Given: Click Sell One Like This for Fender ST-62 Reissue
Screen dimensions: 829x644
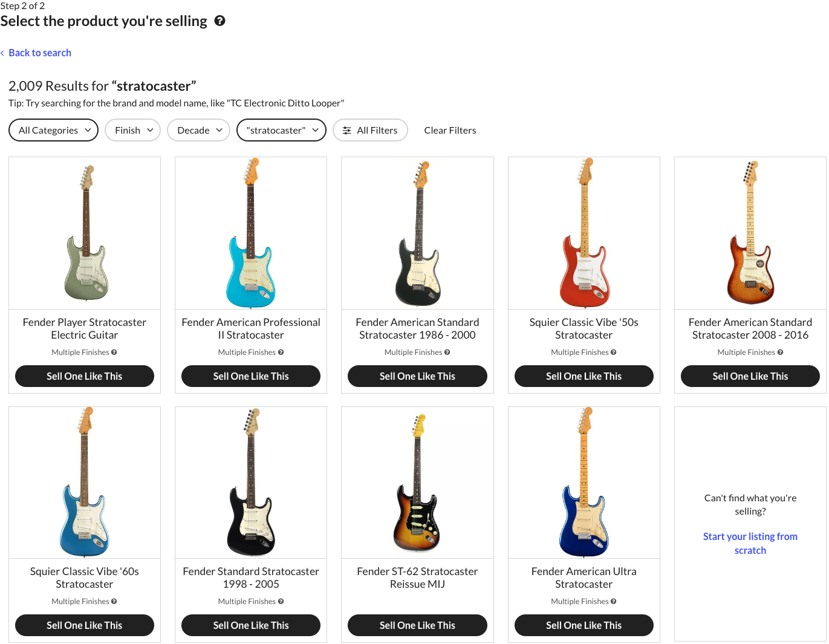Looking at the screenshot, I should pos(417,625).
